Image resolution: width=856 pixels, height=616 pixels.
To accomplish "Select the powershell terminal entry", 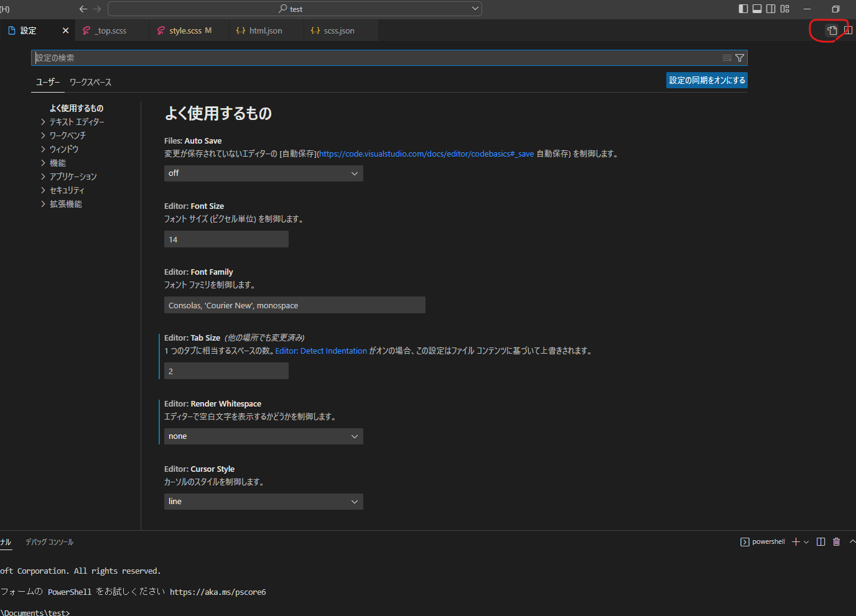I will [764, 541].
